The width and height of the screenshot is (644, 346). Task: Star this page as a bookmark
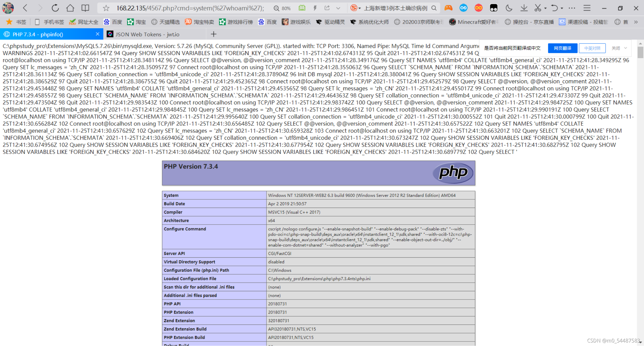click(106, 8)
